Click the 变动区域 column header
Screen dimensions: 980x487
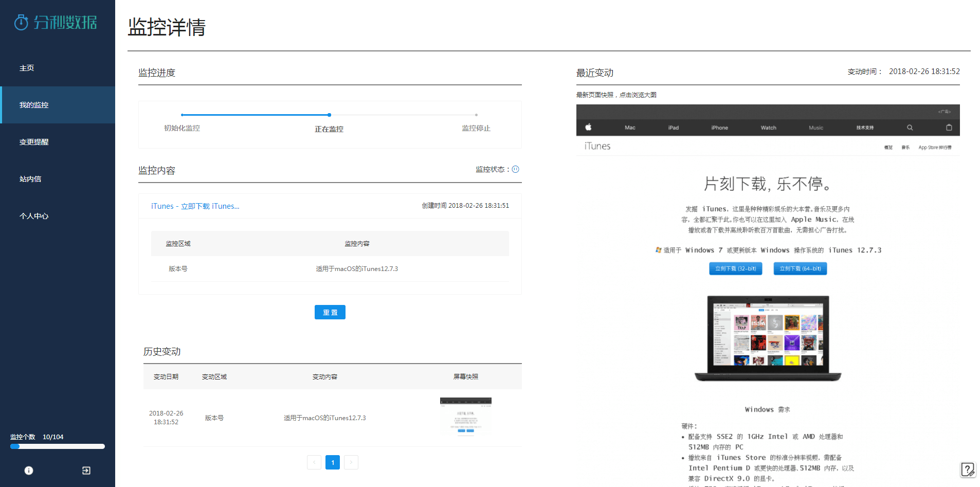click(214, 377)
